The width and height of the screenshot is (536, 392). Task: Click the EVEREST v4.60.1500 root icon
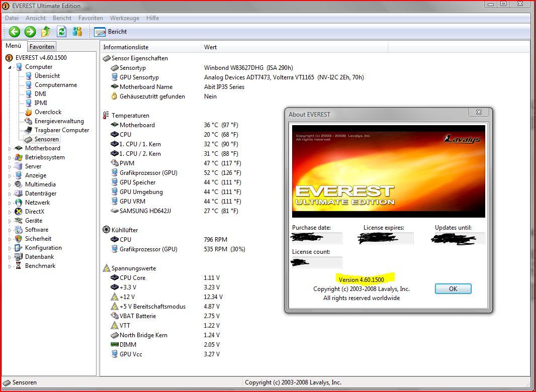coord(9,58)
